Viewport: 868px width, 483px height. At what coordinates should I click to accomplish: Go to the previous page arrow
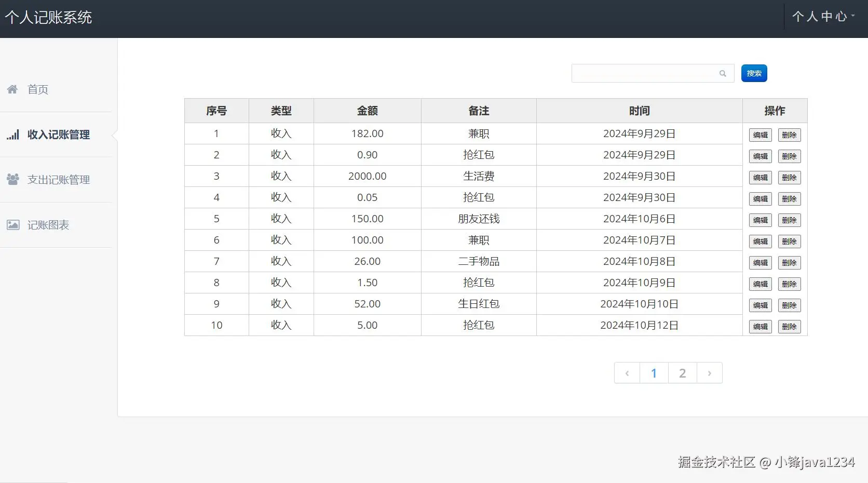pyautogui.click(x=627, y=373)
